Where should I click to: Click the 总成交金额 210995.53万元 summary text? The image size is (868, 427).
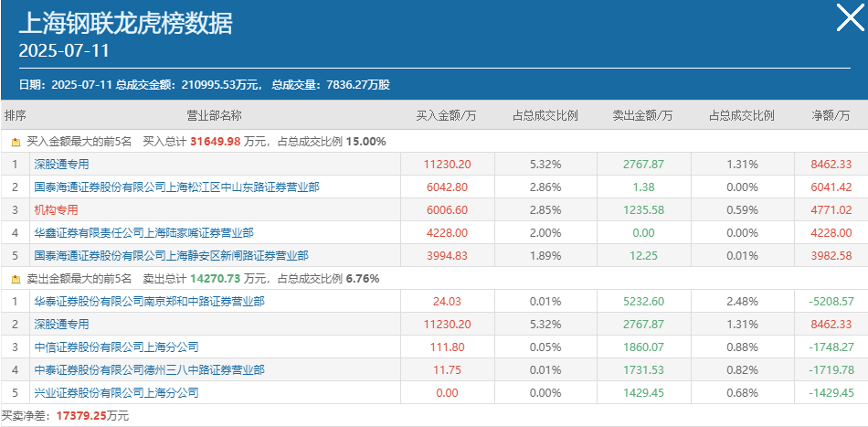(x=187, y=85)
